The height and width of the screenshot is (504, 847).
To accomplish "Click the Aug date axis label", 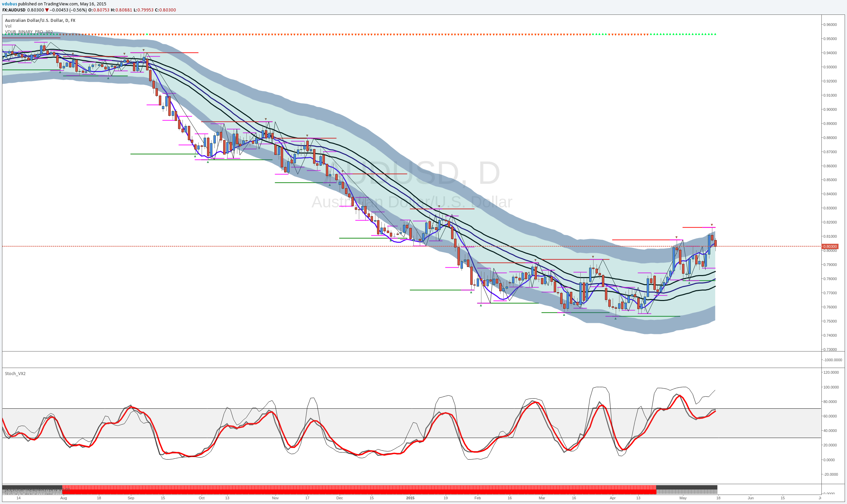I will coord(64,498).
